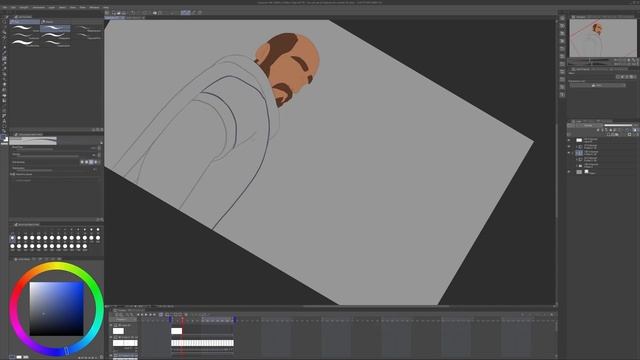
Task: Click the first icon in the command bar
Action: coord(107,13)
